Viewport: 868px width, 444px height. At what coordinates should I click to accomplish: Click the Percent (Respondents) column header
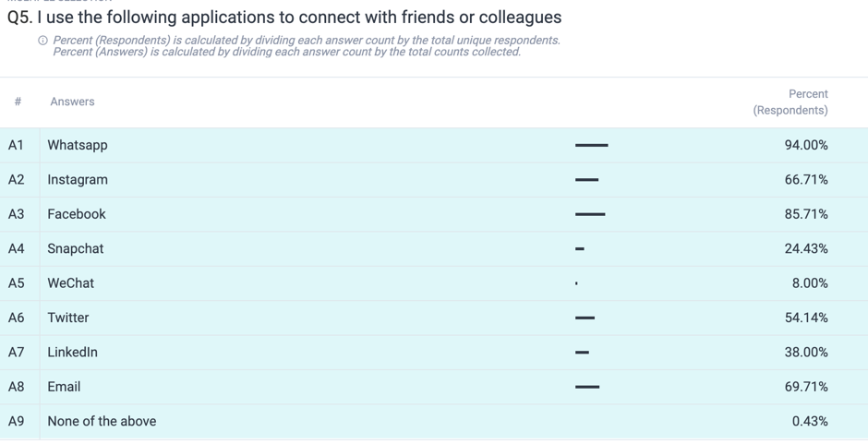point(790,102)
